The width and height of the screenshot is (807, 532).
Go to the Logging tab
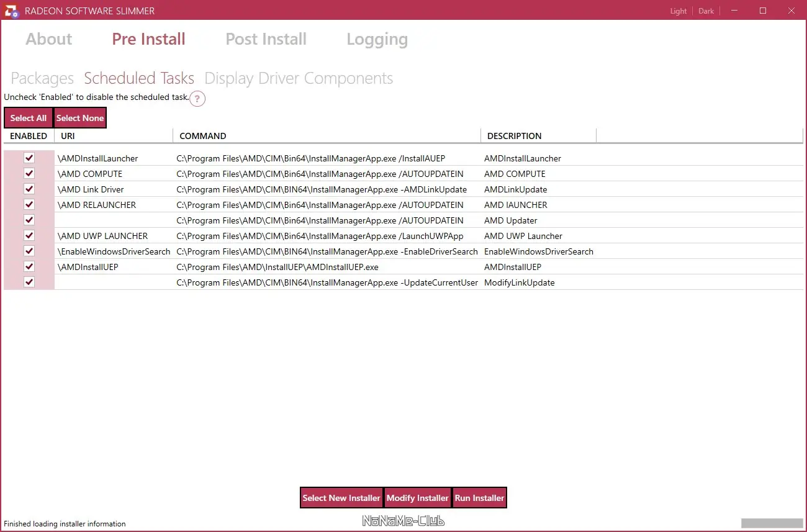pos(377,39)
